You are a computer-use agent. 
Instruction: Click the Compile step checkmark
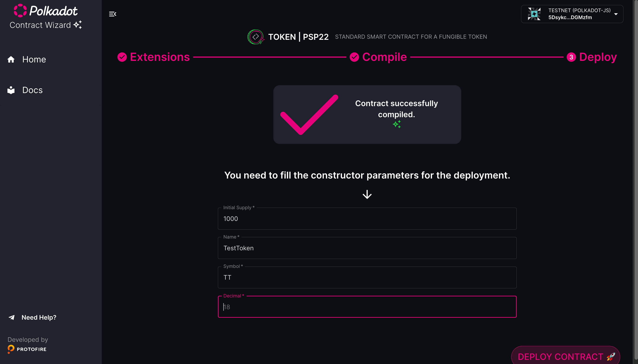tap(354, 57)
